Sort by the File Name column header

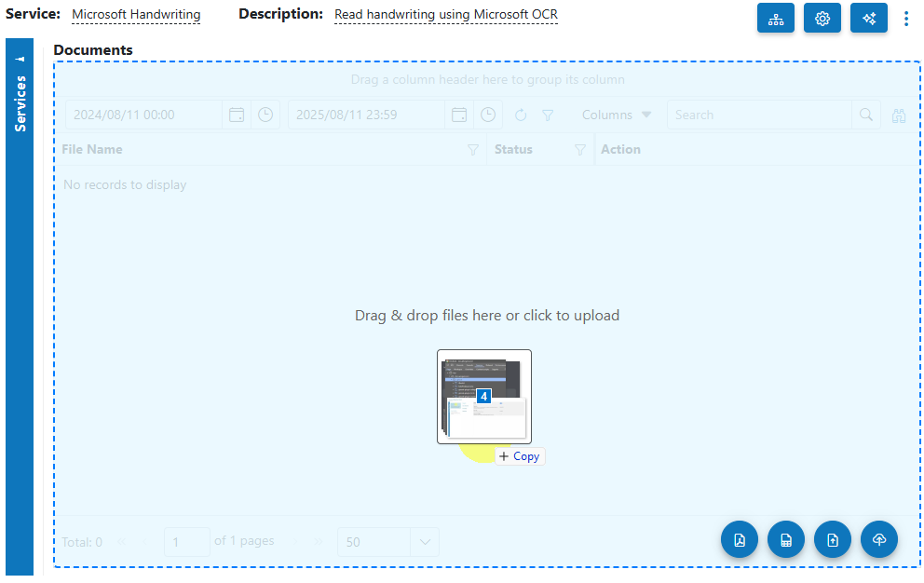tap(92, 150)
